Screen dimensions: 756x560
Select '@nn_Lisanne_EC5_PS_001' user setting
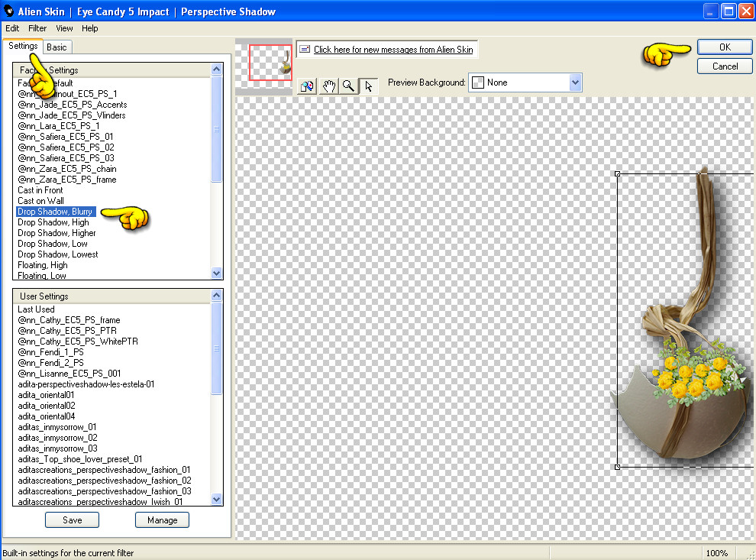coord(69,374)
